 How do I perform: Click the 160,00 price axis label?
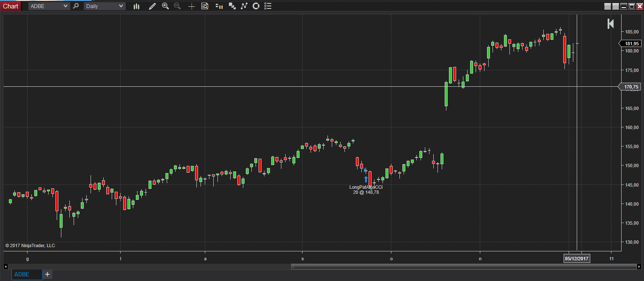pos(632,127)
